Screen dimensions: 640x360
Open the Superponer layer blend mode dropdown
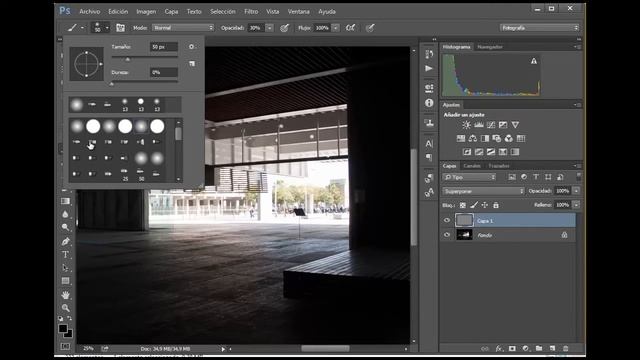tap(484, 191)
